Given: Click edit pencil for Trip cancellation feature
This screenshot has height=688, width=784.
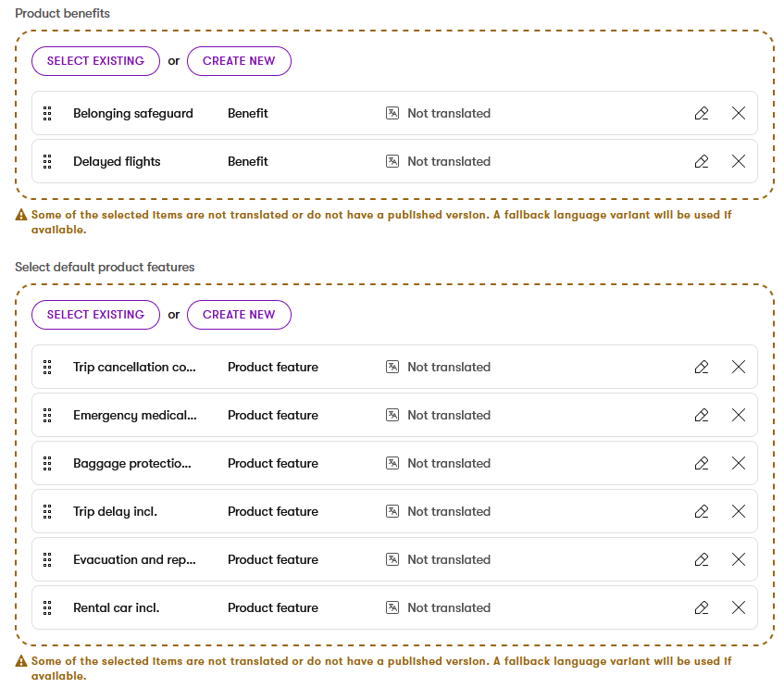Looking at the screenshot, I should tap(702, 367).
